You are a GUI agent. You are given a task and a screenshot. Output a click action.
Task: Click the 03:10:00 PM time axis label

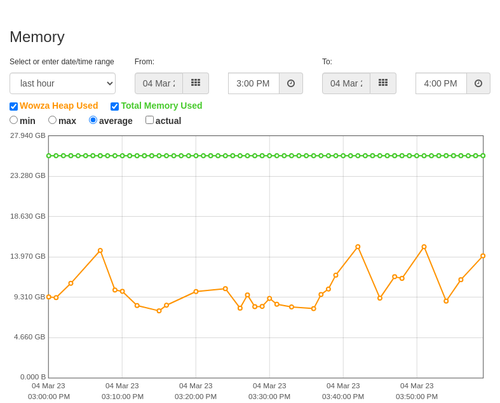[122, 397]
